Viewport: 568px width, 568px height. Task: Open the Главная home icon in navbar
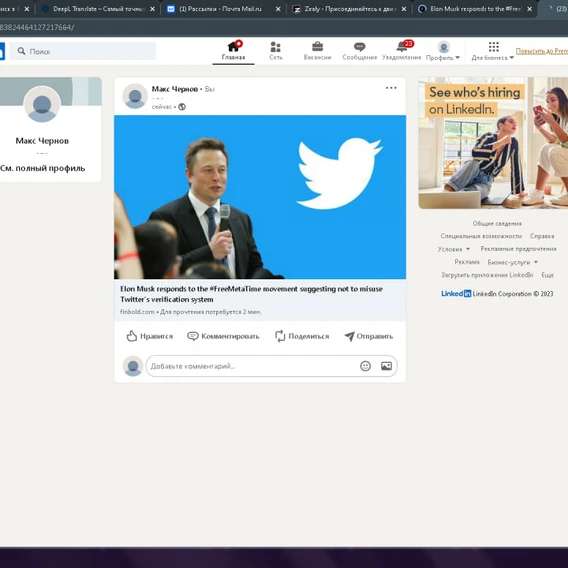(233, 51)
